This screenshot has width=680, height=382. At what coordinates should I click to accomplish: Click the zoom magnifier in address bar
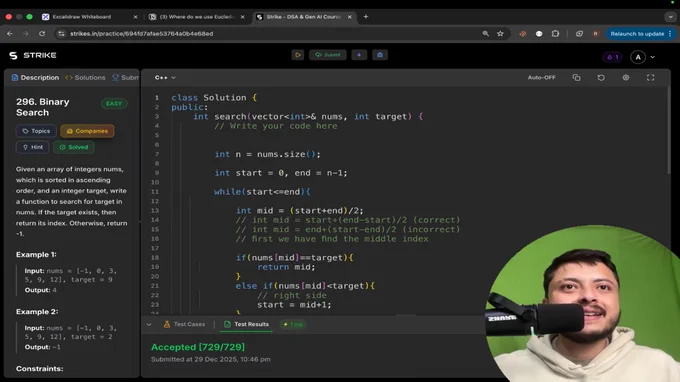[x=485, y=33]
